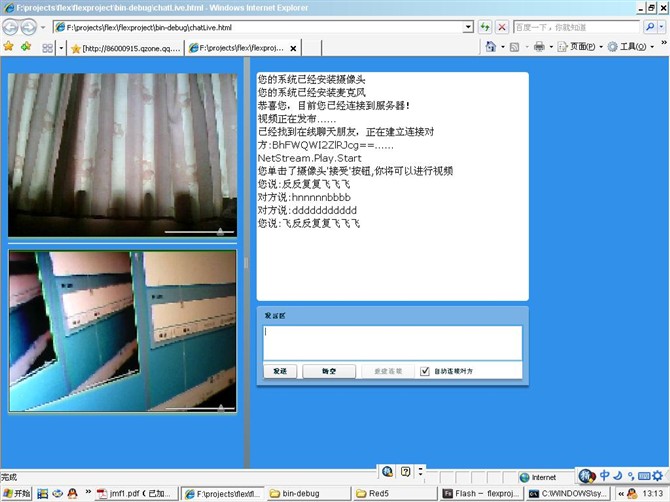Expand quick launch overflow chevron
This screenshot has width=670, height=502.
[88, 491]
